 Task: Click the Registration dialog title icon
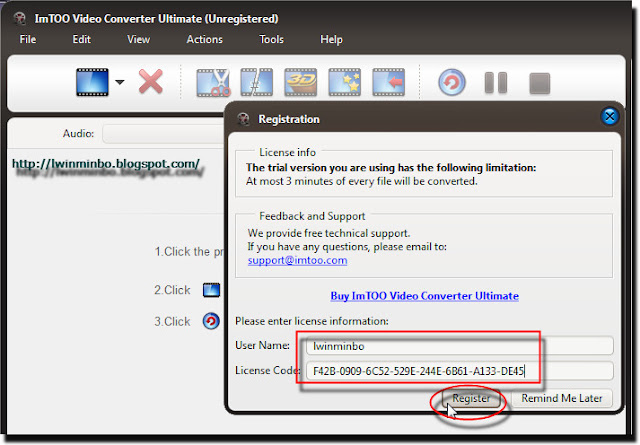(244, 119)
